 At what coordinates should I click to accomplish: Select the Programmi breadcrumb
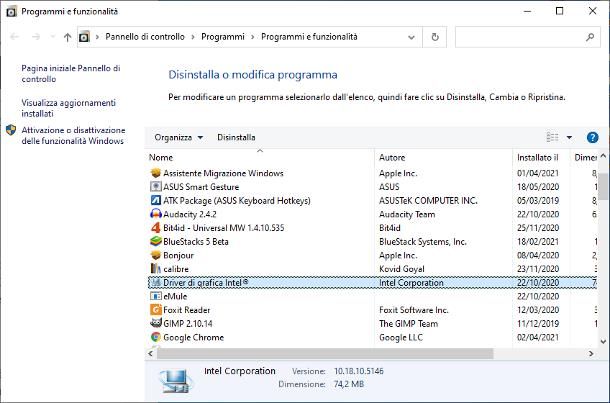pyautogui.click(x=223, y=37)
